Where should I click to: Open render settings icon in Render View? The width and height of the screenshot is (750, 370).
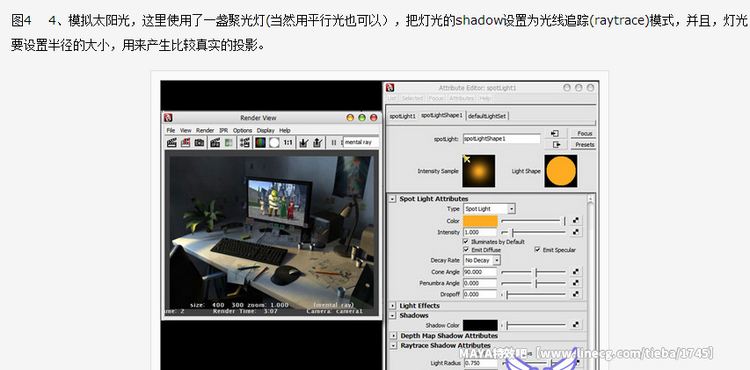click(245, 142)
